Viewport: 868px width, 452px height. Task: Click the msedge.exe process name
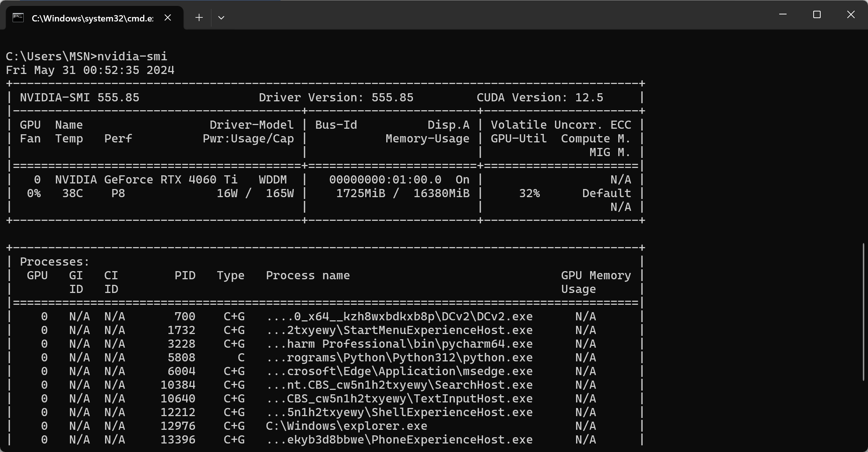(x=399, y=371)
